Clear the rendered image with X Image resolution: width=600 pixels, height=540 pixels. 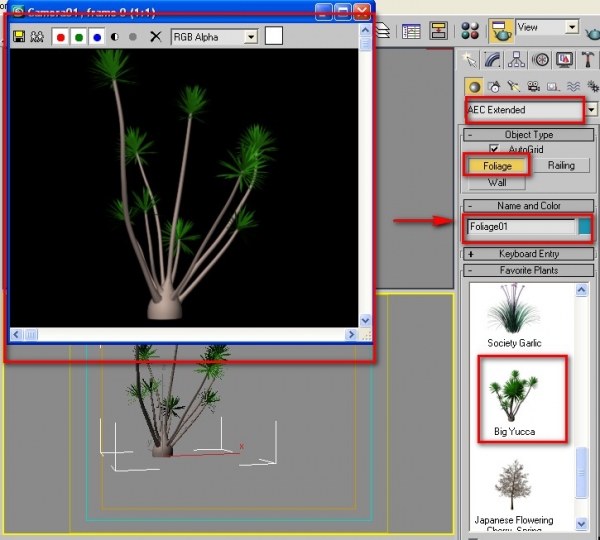(155, 37)
